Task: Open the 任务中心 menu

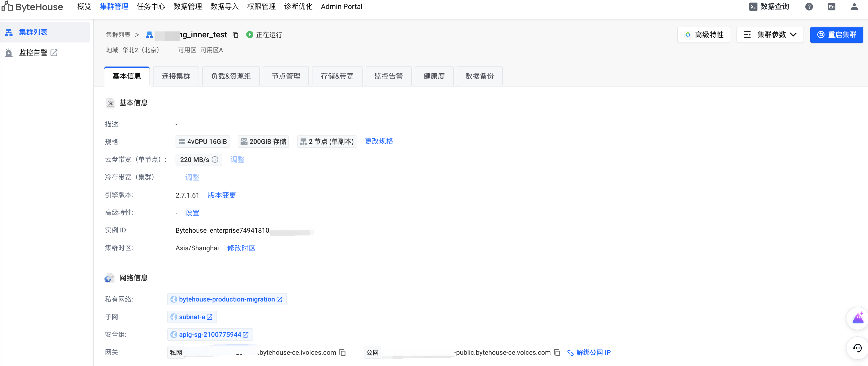Action: coord(151,7)
